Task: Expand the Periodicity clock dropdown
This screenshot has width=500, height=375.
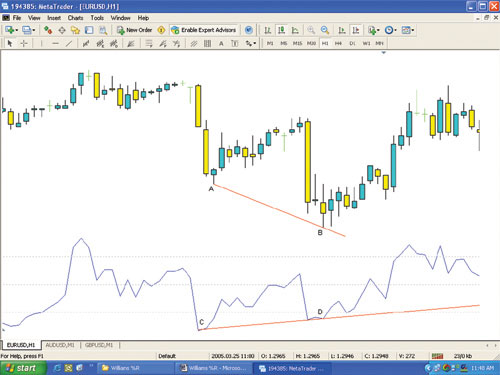Action: (x=395, y=30)
